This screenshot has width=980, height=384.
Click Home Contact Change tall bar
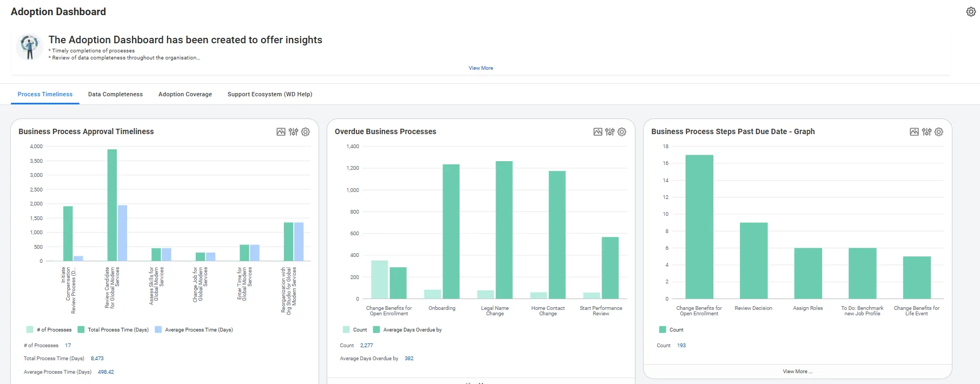[557, 235]
